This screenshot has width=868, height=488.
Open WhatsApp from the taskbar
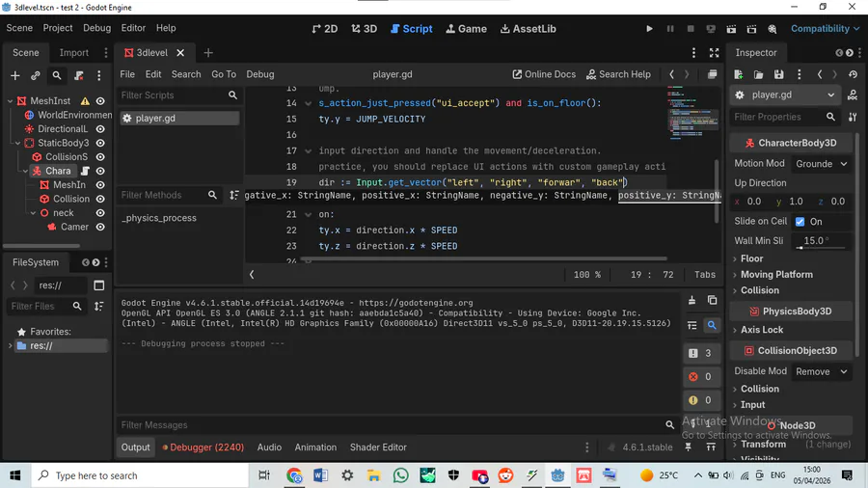[x=400, y=475]
